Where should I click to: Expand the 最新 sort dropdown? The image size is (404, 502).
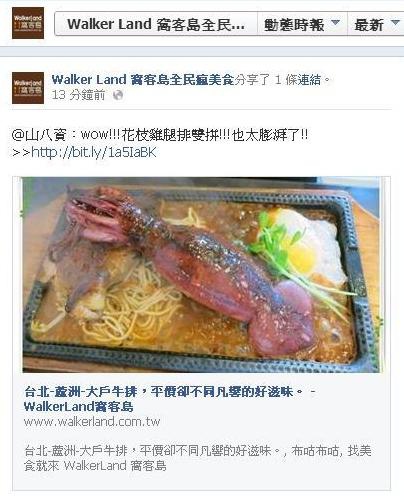376,24
